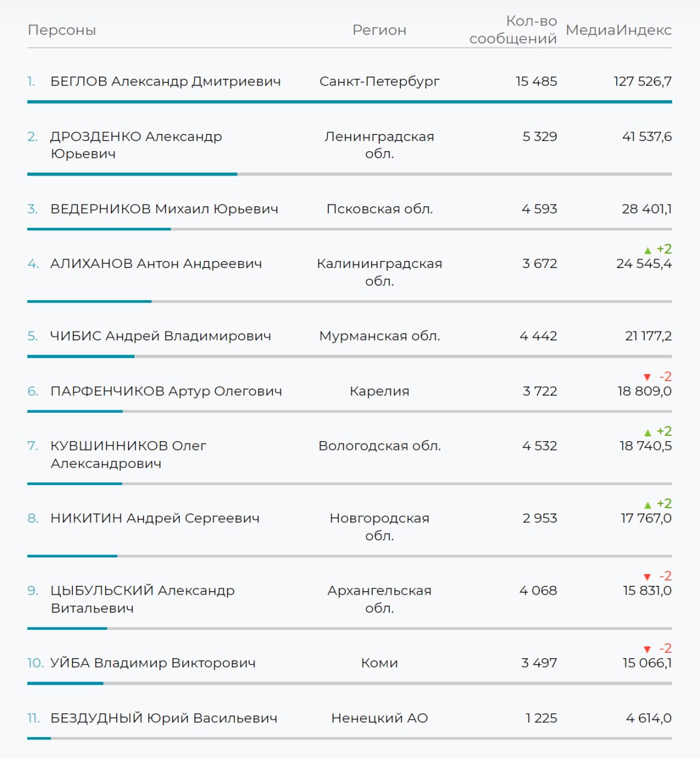This screenshot has width=700, height=759.
Task: Click the Регион column header
Action: (379, 30)
